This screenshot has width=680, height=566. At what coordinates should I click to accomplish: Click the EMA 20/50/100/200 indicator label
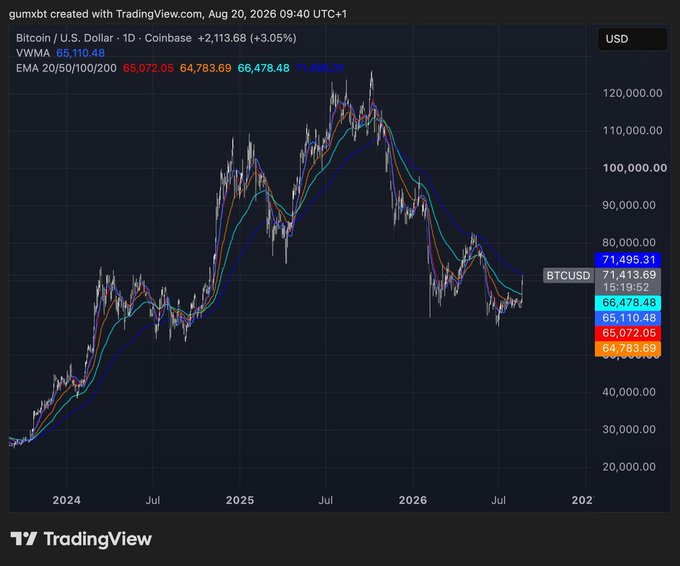pos(66,68)
